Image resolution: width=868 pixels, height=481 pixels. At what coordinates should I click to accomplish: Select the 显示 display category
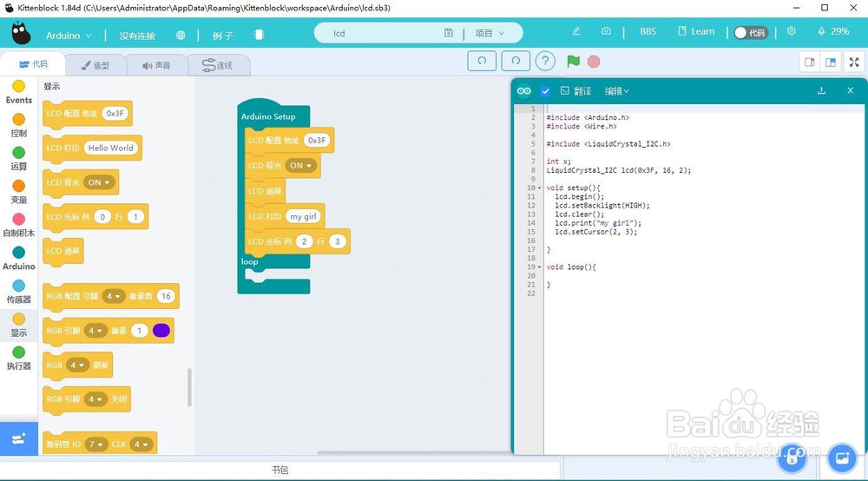tap(19, 325)
